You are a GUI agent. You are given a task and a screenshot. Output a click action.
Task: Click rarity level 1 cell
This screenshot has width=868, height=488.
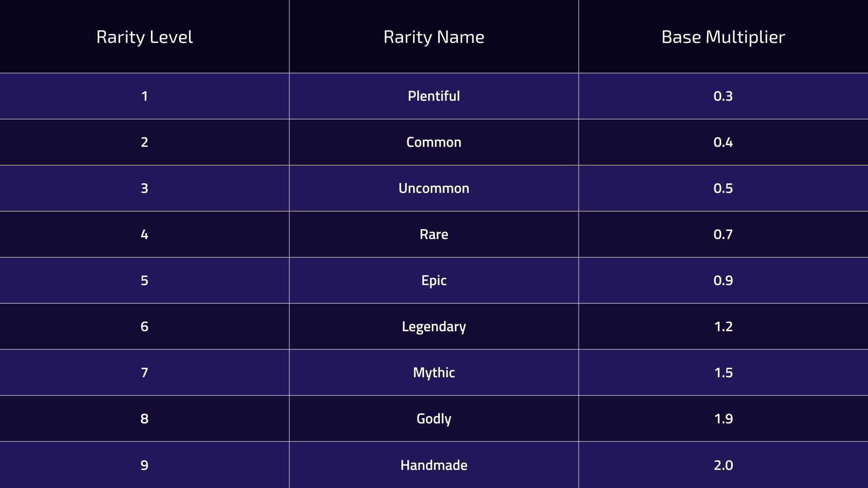click(144, 96)
